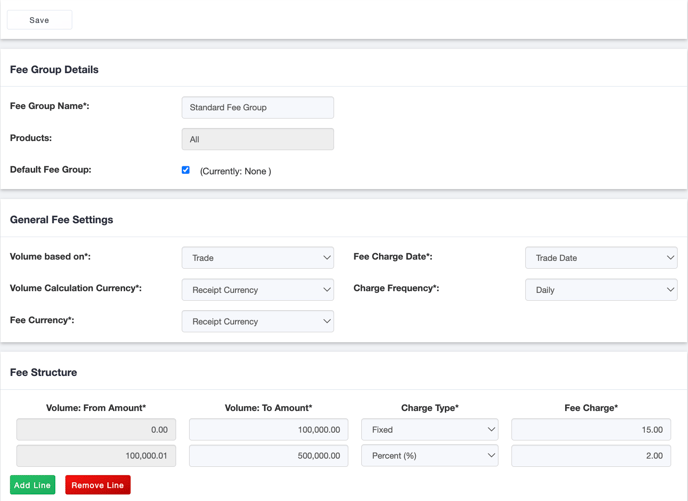This screenshot has width=688, height=501.
Task: Edit the Fee Group Name field
Action: pyautogui.click(x=257, y=107)
